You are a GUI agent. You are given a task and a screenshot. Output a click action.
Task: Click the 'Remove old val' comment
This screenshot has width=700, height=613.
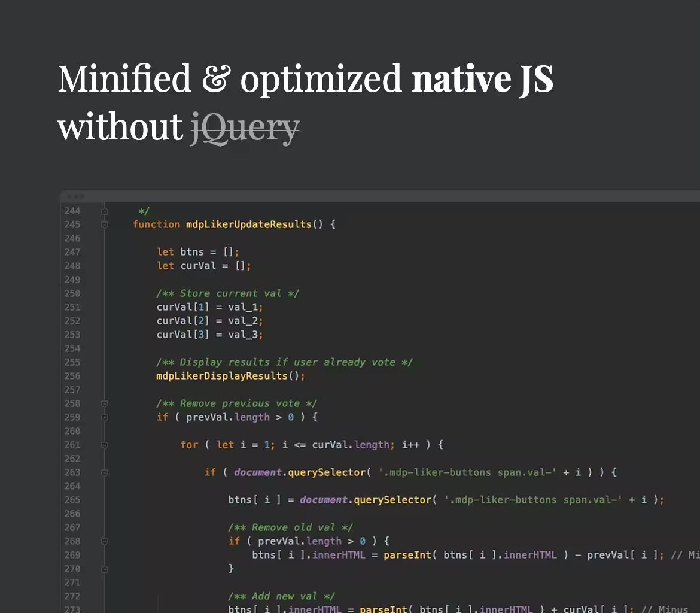pyautogui.click(x=291, y=527)
